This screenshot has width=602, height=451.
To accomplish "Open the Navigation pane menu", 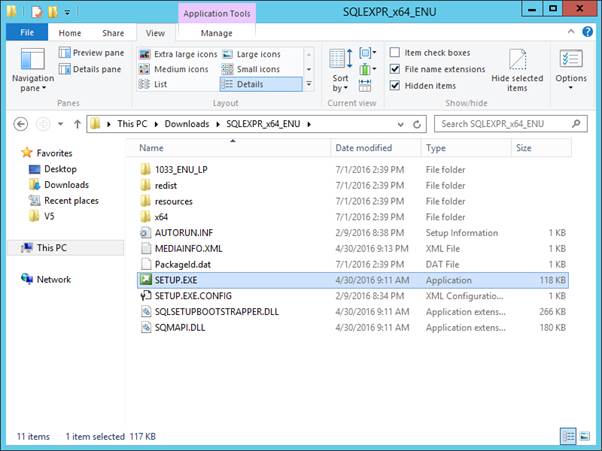I will [x=33, y=70].
